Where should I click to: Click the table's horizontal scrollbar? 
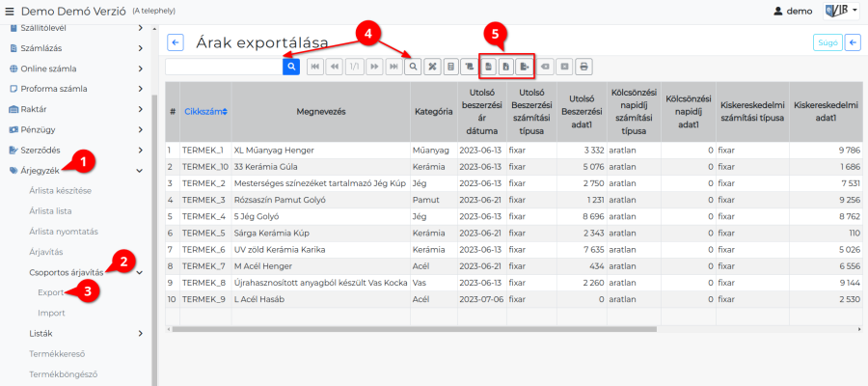click(x=414, y=329)
